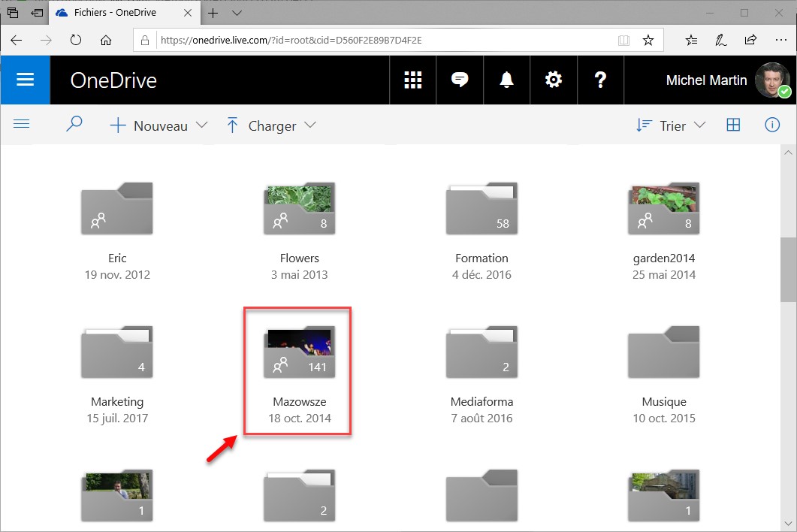This screenshot has height=532, width=797.
Task: Click the OneDrive title link
Action: pyautogui.click(x=113, y=80)
